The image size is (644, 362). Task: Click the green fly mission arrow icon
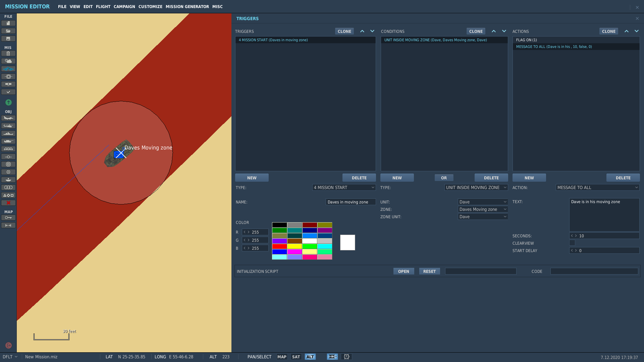pos(9,102)
